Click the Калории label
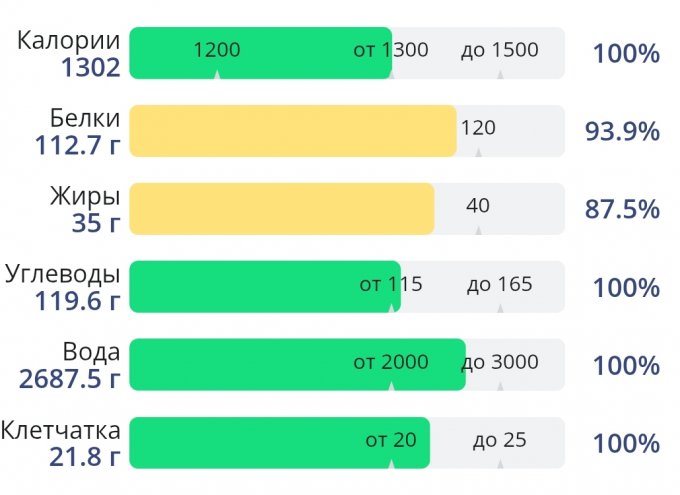680x495 pixels. pos(70,41)
